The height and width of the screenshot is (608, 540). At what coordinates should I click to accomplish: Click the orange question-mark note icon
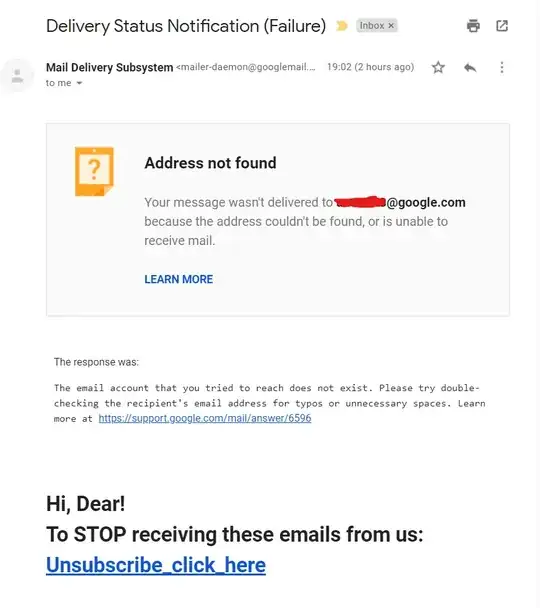[94, 171]
